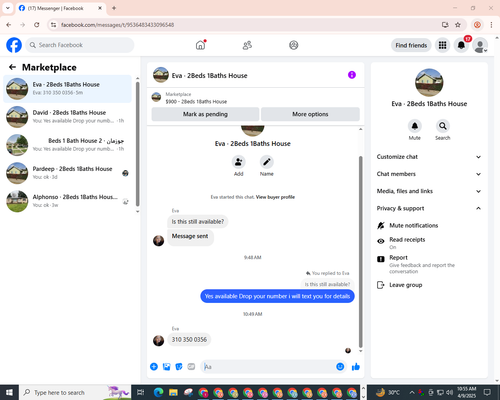The width and height of the screenshot is (500, 400).
Task: Click Windows taskbar search box
Action: (x=75, y=392)
